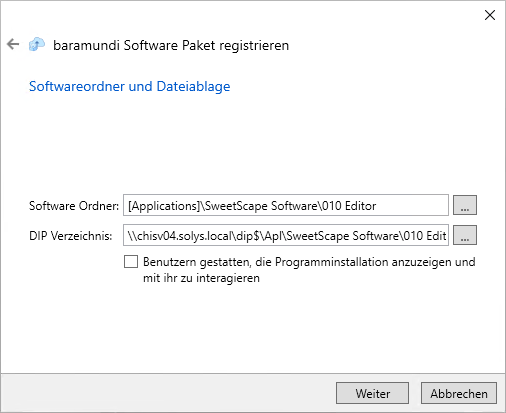The image size is (506, 413).
Task: Click the 'mit ihr zu interagieren' text line
Action: [201, 278]
